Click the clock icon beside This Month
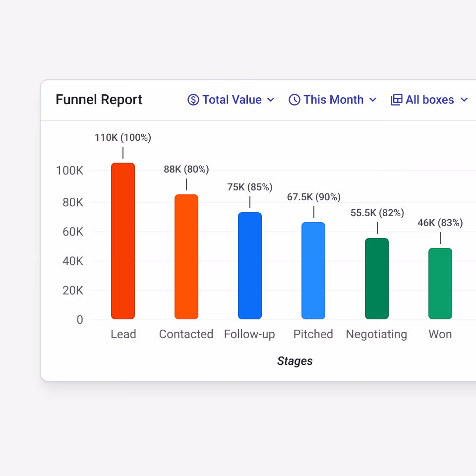 tap(294, 100)
